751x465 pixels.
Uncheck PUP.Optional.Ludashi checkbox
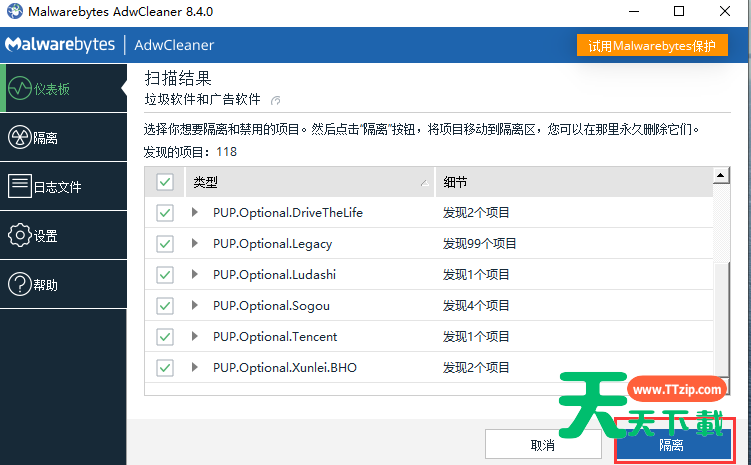165,275
